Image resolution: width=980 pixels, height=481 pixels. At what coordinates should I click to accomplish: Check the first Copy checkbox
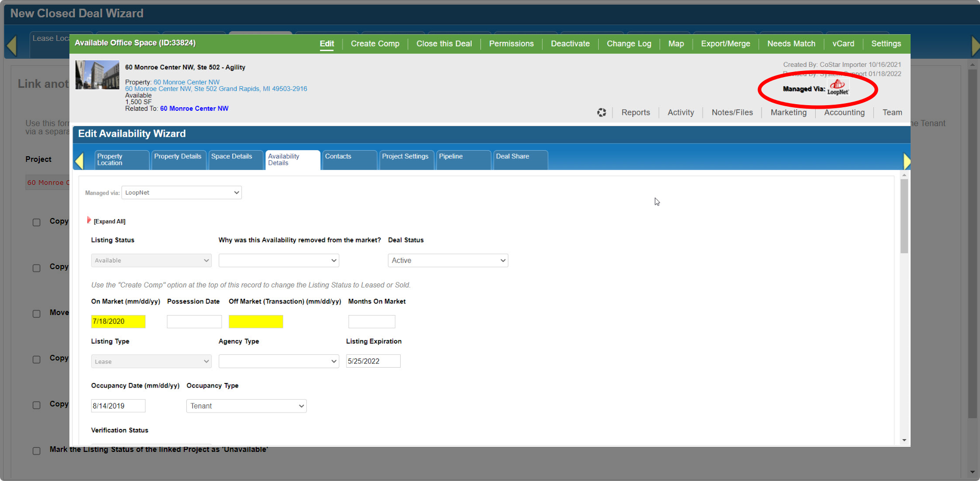[37, 223]
